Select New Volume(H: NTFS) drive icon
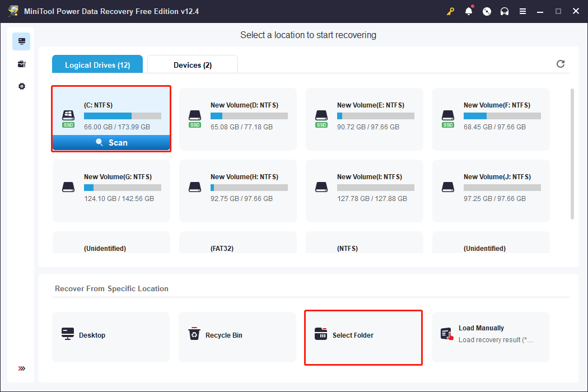Image resolution: width=588 pixels, height=392 pixels. (x=195, y=187)
